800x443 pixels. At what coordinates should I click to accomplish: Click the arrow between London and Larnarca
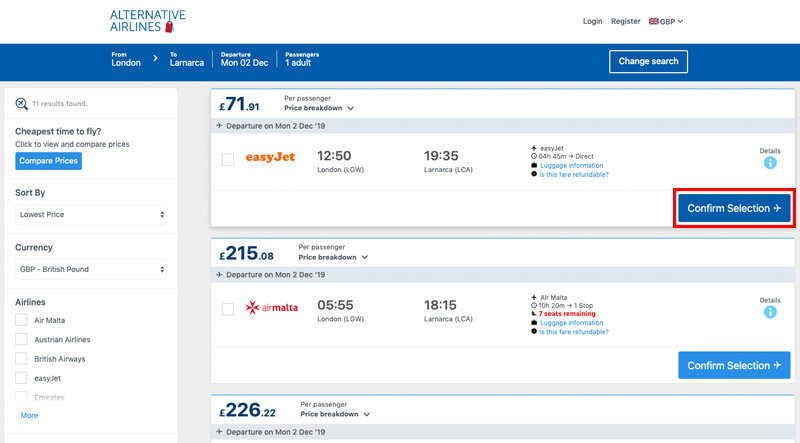(x=155, y=59)
